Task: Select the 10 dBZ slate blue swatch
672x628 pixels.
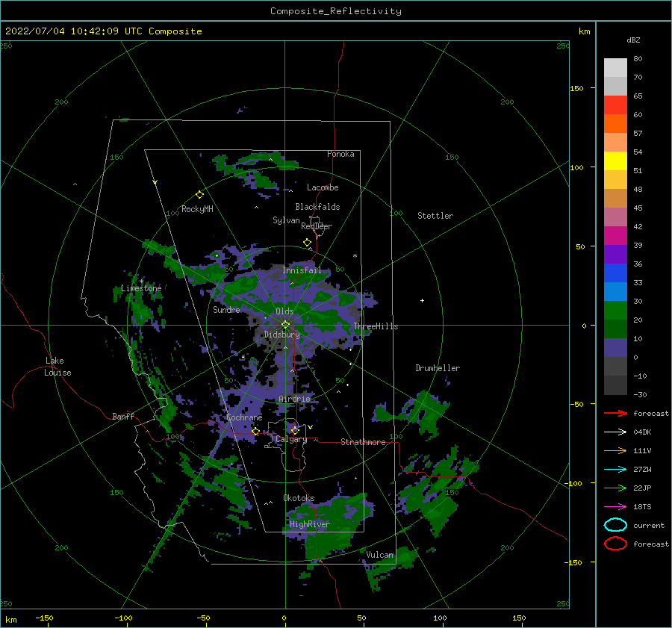Action: [615, 348]
